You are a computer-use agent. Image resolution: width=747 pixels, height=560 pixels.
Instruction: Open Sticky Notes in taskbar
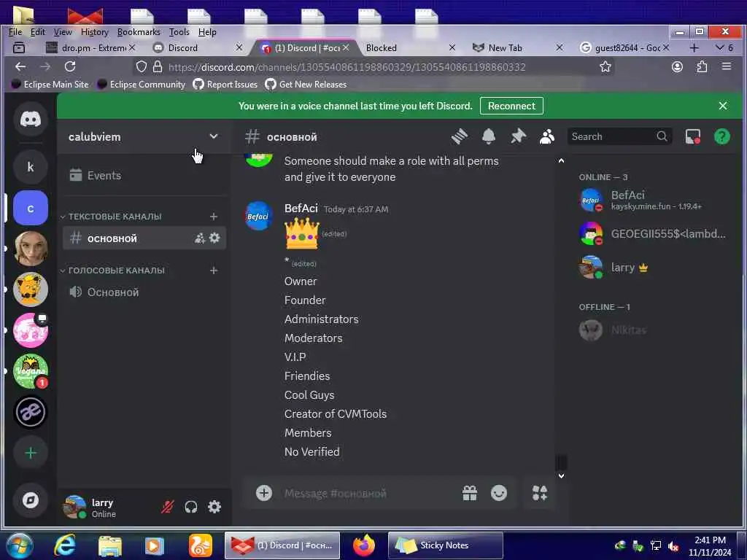tap(446, 545)
